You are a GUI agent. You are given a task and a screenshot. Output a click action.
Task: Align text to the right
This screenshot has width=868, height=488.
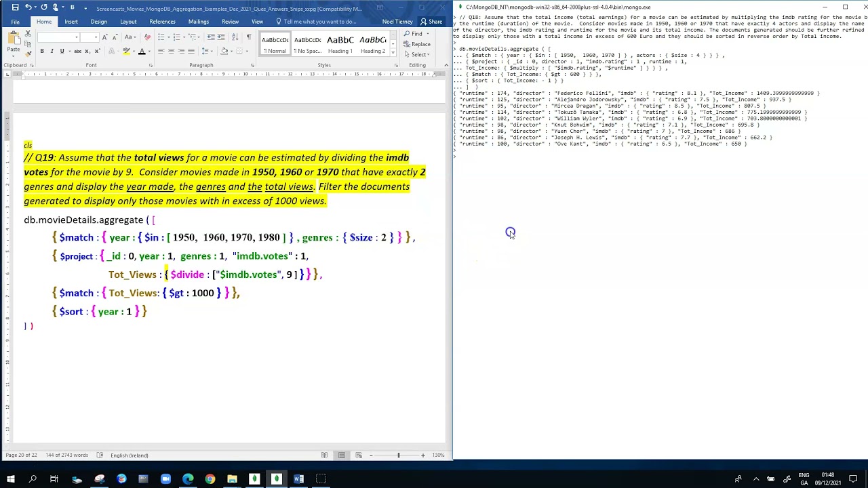[x=181, y=52]
